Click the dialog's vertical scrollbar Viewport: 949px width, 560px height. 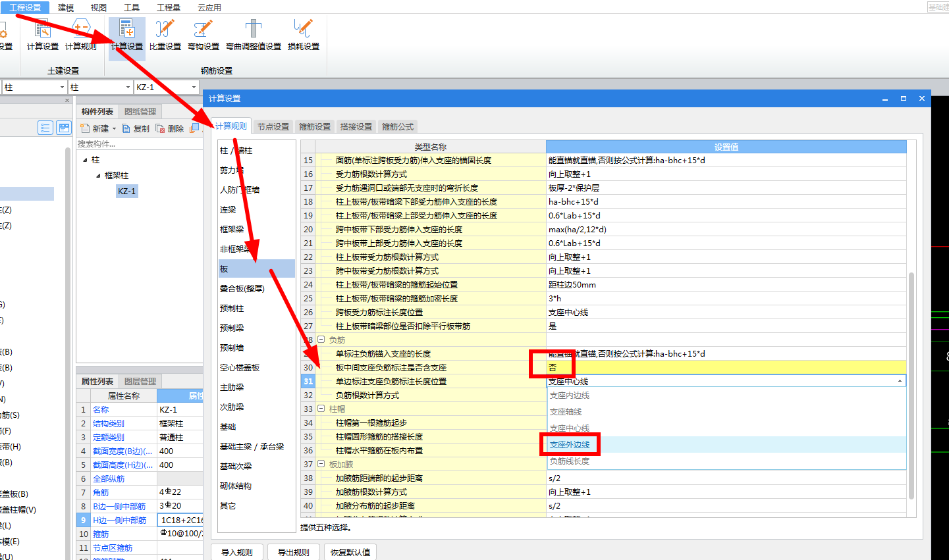911,385
